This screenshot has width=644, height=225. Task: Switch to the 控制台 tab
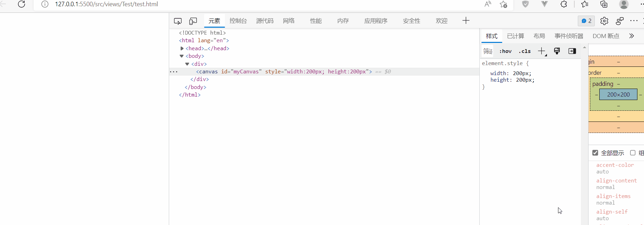238,21
